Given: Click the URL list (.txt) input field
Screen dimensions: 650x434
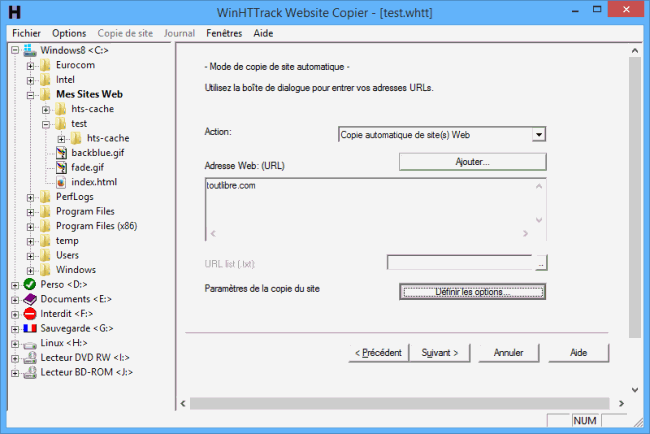Looking at the screenshot, I should point(460,263).
